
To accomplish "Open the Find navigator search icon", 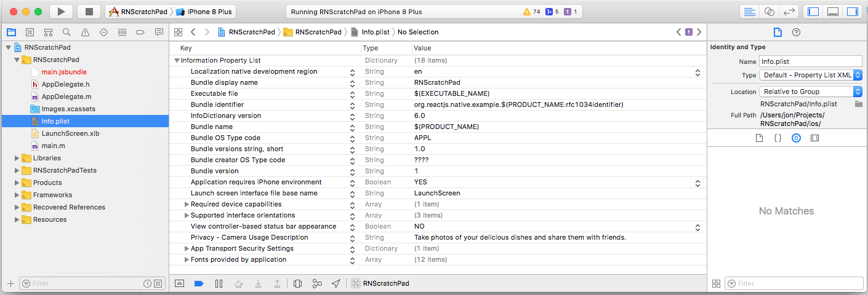I will point(66,32).
